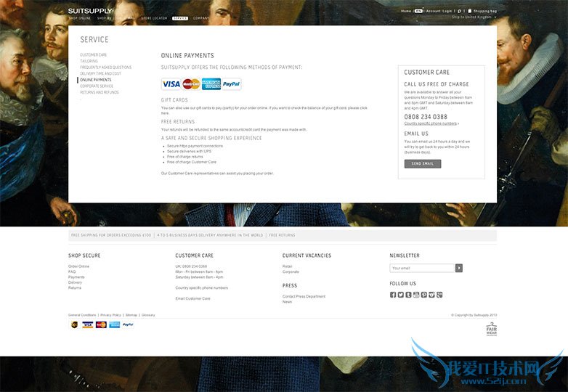The width and height of the screenshot is (568, 392).
Task: Select Tailoring in the Service sidebar
Action: coord(89,61)
